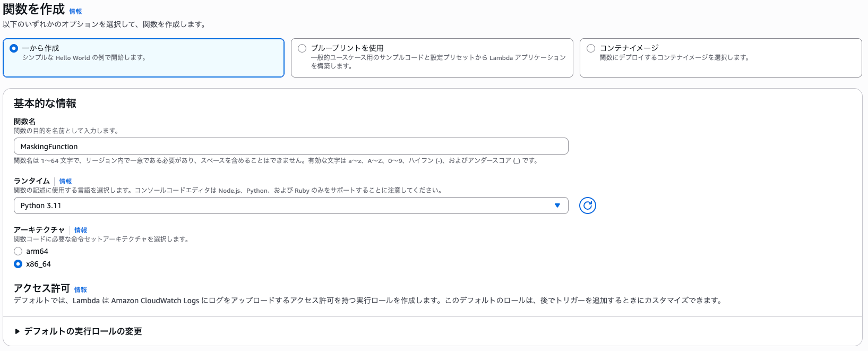Select the ブループリントを使用 radio option
This screenshot has height=351, width=868.
coord(302,48)
